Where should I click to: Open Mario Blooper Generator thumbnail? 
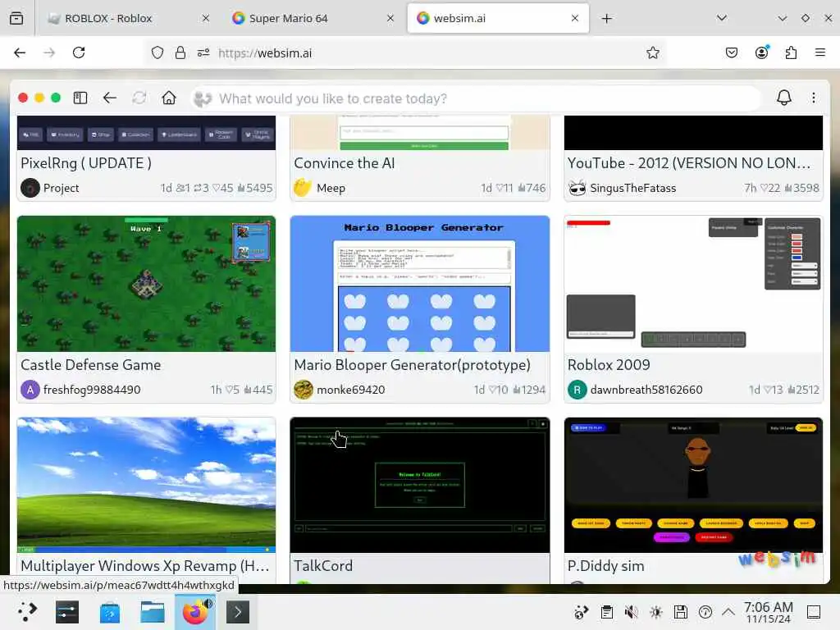point(419,284)
